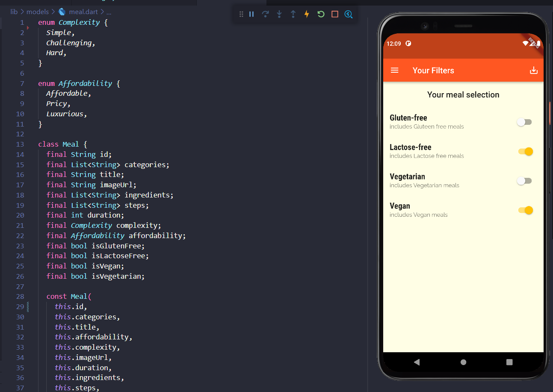
Task: Tap the download icon in Your Filters bar
Action: pyautogui.click(x=533, y=70)
